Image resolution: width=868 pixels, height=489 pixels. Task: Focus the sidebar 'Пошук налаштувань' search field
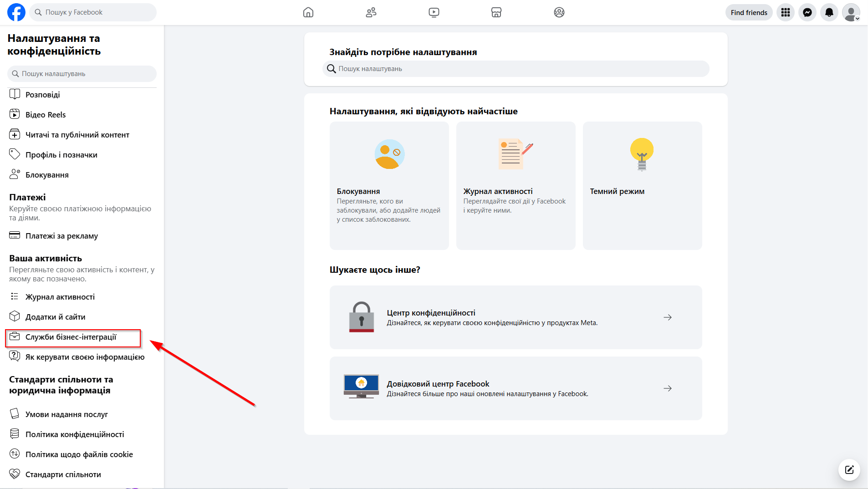pyautogui.click(x=82, y=74)
